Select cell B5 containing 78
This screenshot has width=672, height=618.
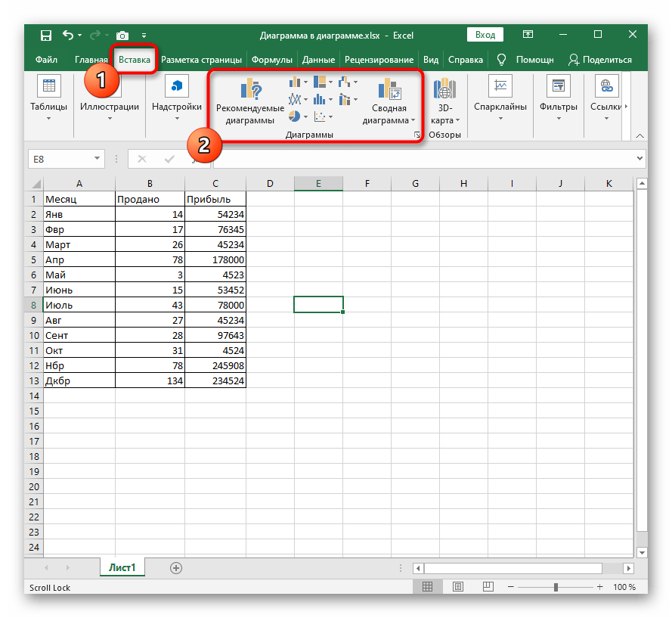click(150, 259)
